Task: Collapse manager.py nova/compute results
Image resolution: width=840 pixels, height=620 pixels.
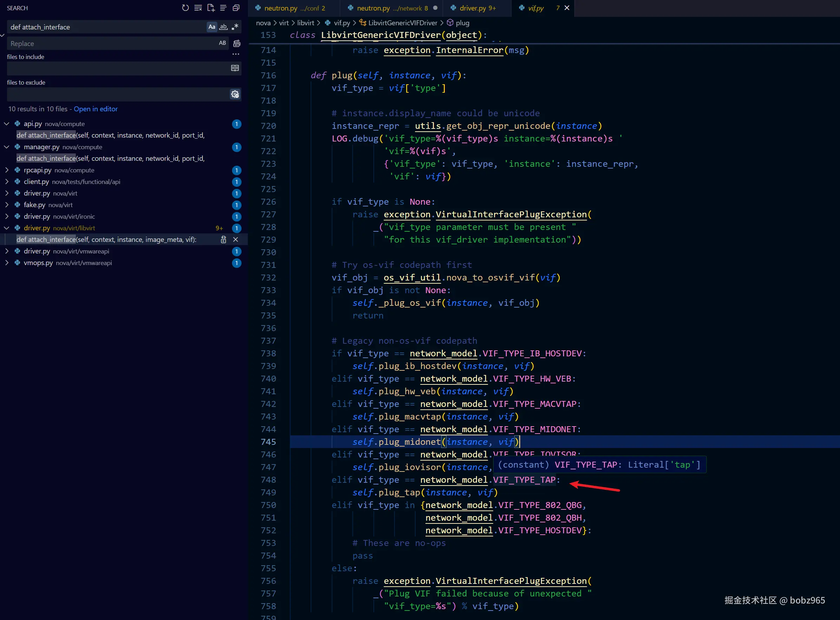Action: pos(7,147)
